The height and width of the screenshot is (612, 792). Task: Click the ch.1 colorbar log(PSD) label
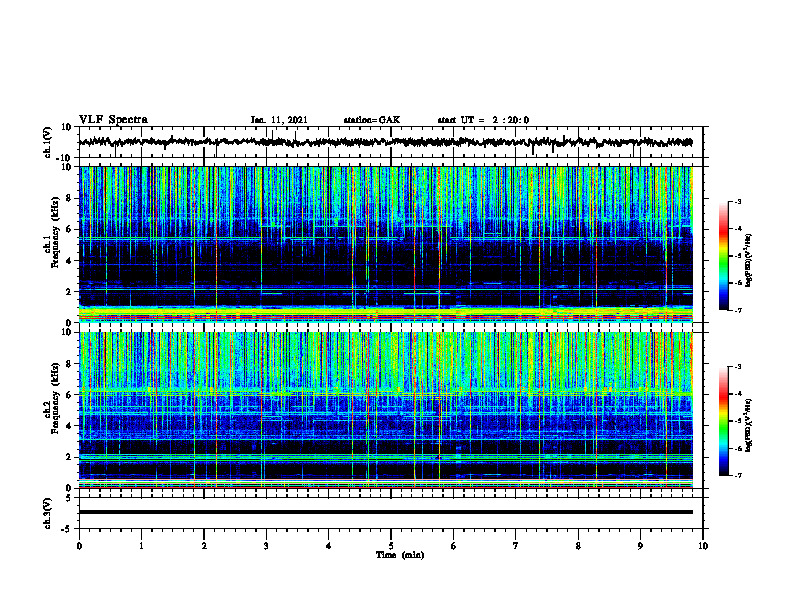748,260
